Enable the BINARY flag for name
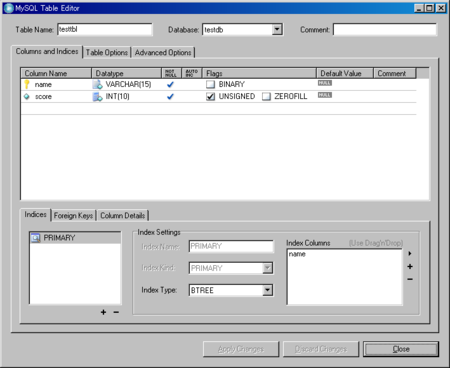450x368 pixels. coord(210,84)
